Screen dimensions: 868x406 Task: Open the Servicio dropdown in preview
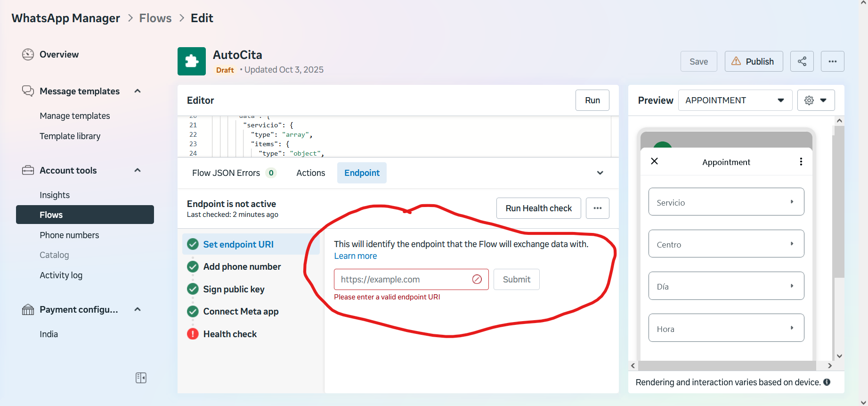[x=726, y=202]
